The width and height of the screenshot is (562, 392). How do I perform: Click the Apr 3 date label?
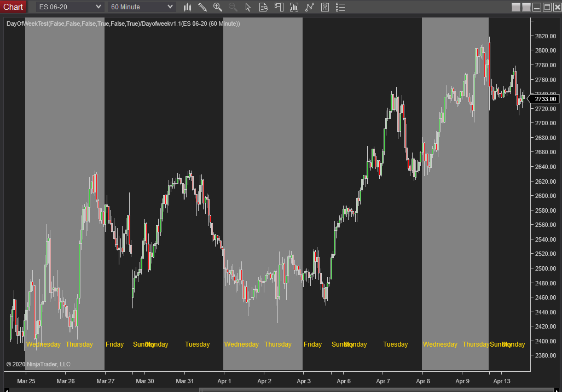pos(304,381)
